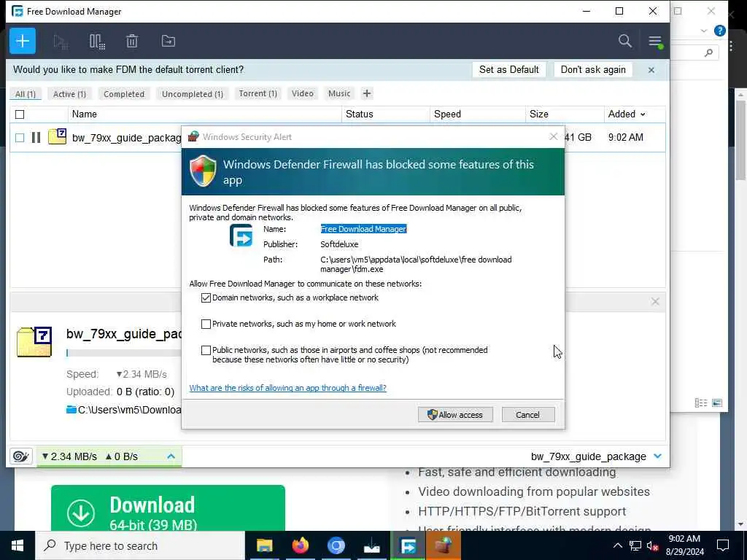This screenshot has width=747, height=560.
Task: Click the Firewall shield icon in alert header
Action: (203, 171)
